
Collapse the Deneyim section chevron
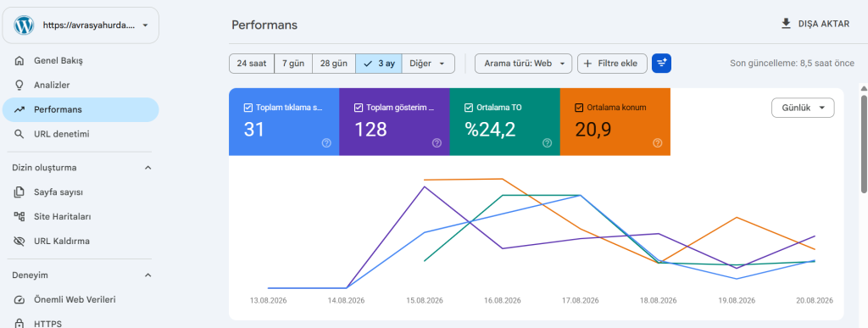coord(147,275)
